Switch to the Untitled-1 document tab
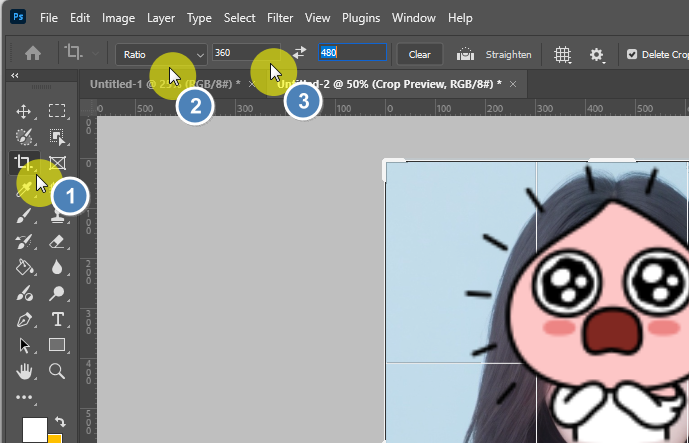The width and height of the screenshot is (689, 443). (x=165, y=84)
